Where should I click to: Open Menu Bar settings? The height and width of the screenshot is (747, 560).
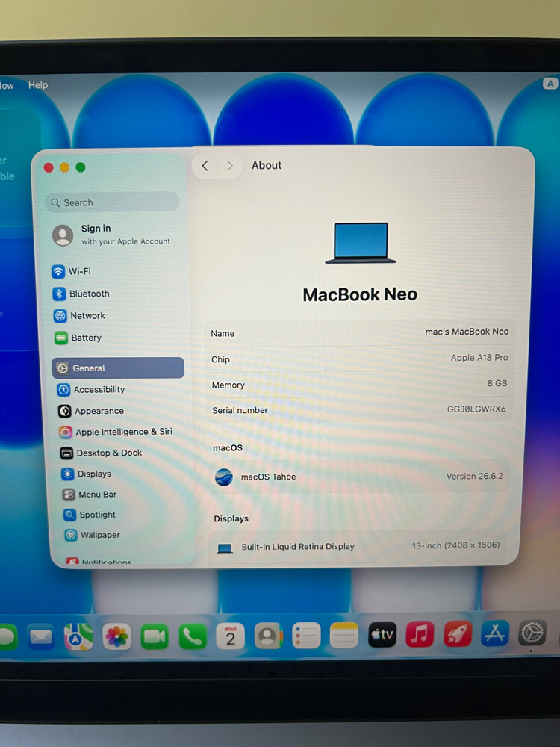coord(90,494)
